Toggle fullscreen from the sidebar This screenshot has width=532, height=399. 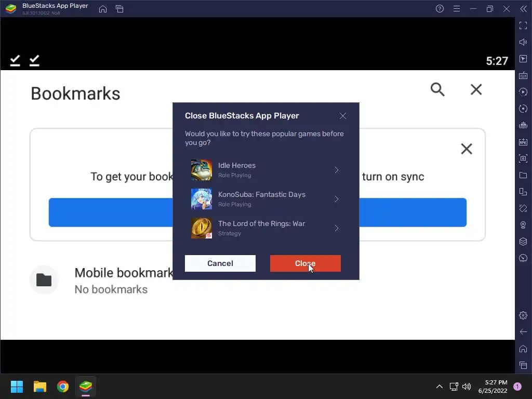[x=523, y=25]
